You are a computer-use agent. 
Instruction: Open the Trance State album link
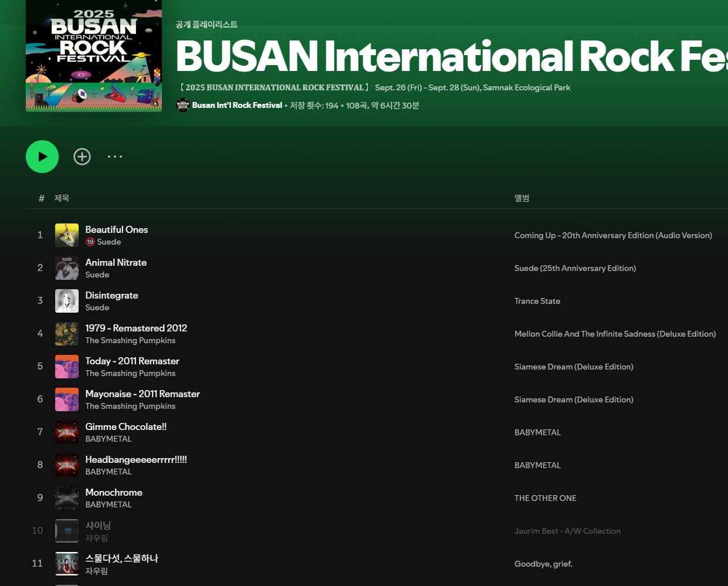(537, 301)
